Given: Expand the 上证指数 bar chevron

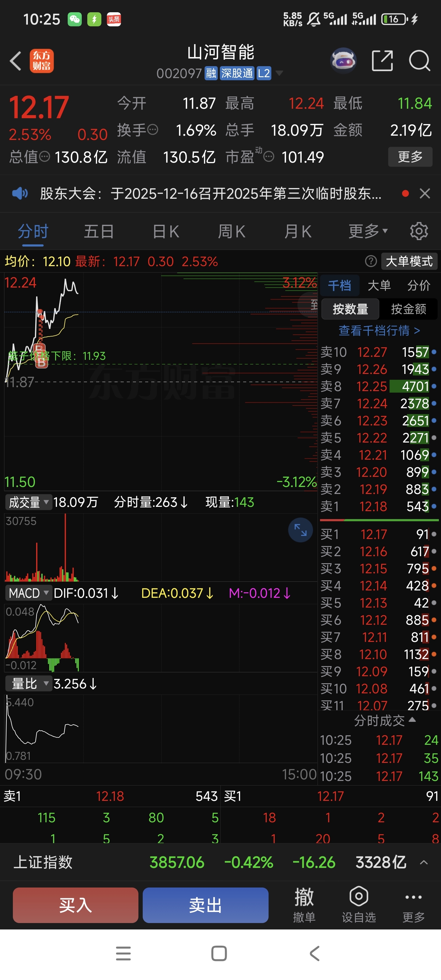Looking at the screenshot, I should pyautogui.click(x=424, y=862).
